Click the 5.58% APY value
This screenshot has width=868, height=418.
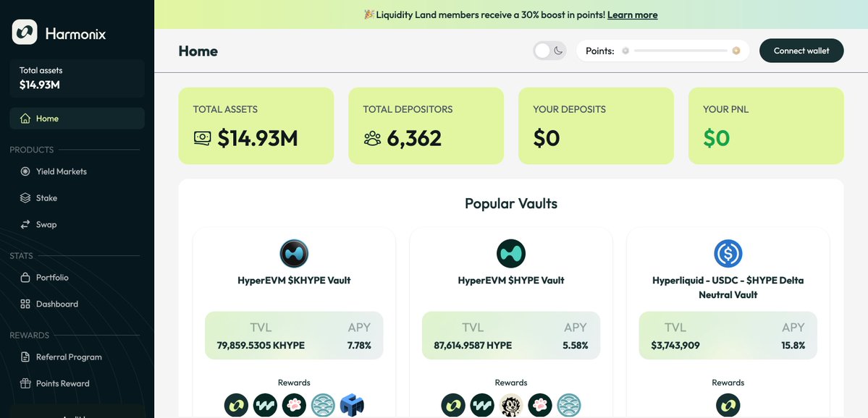tap(576, 346)
